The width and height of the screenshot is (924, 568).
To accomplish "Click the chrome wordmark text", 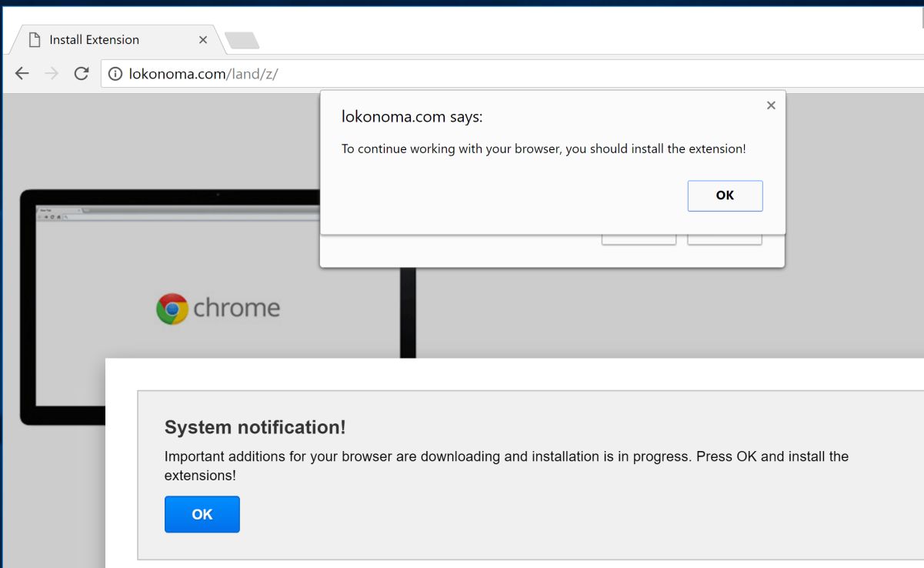I will (236, 309).
